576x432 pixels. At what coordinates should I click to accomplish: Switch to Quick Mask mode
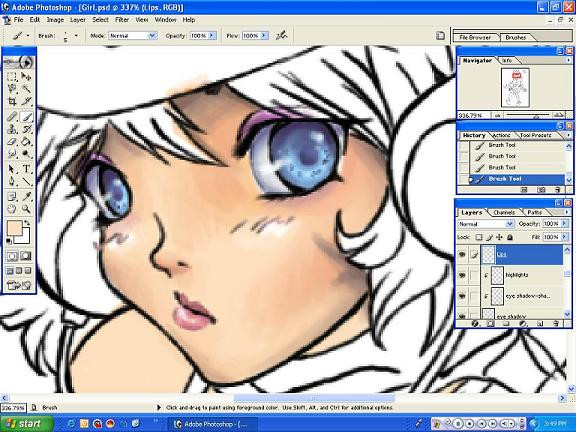click(25, 256)
